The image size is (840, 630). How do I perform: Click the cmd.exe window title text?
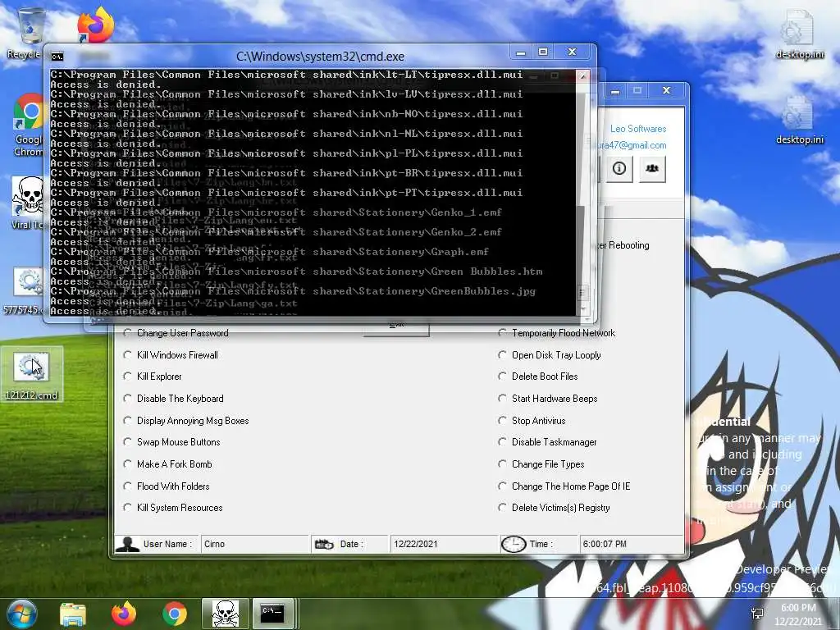point(321,57)
